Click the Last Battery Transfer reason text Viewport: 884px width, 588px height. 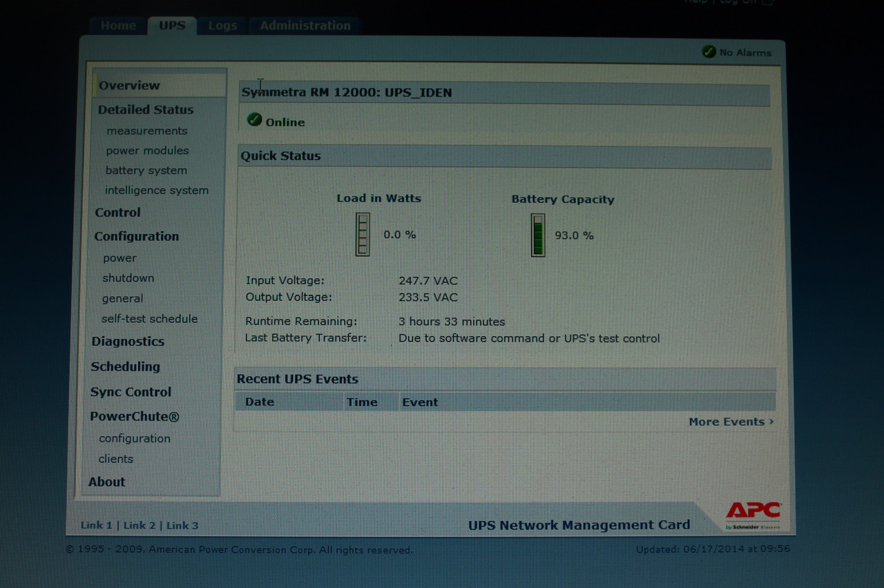click(529, 338)
